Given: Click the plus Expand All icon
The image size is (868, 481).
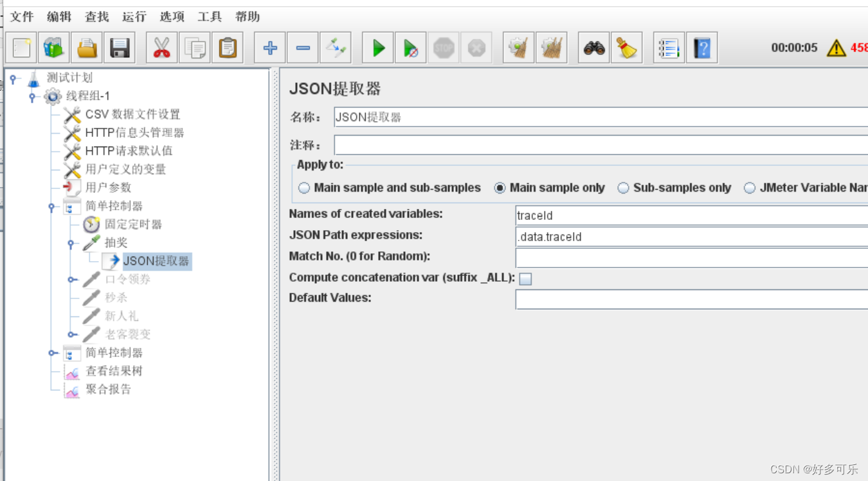Looking at the screenshot, I should [x=270, y=48].
